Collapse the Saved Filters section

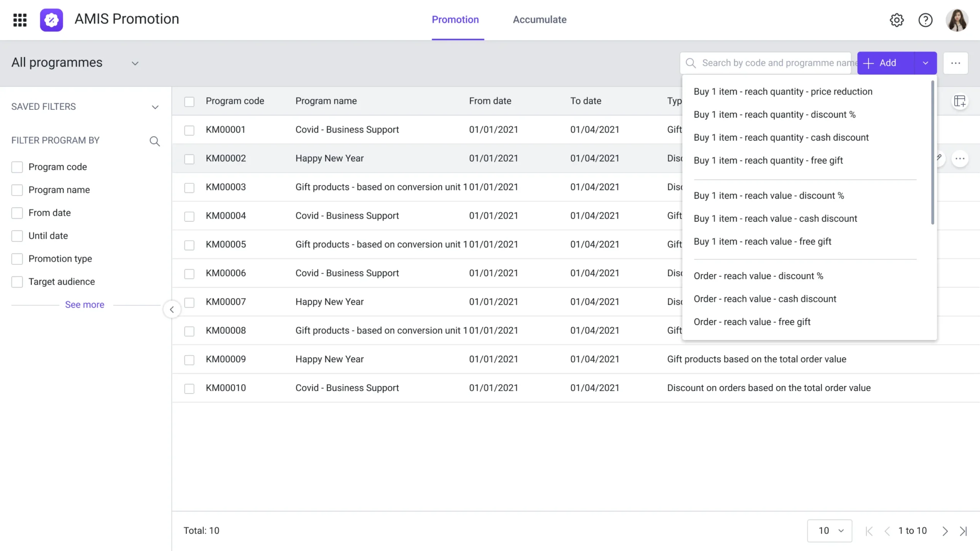(x=155, y=107)
